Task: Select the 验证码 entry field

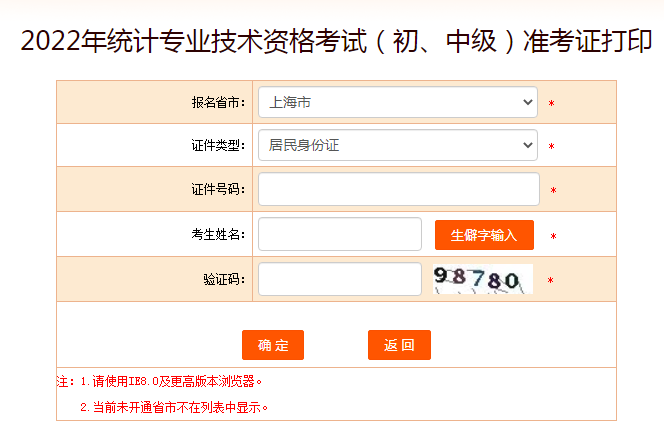Action: pyautogui.click(x=339, y=279)
